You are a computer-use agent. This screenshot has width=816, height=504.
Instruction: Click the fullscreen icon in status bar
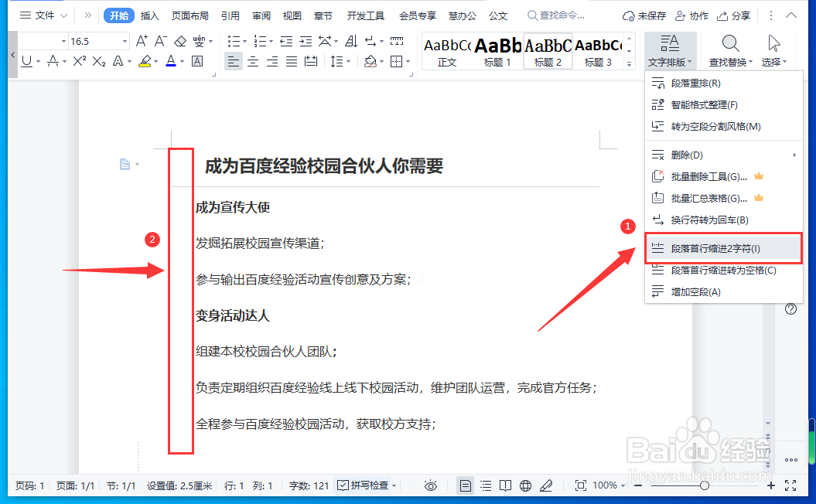pos(790,485)
